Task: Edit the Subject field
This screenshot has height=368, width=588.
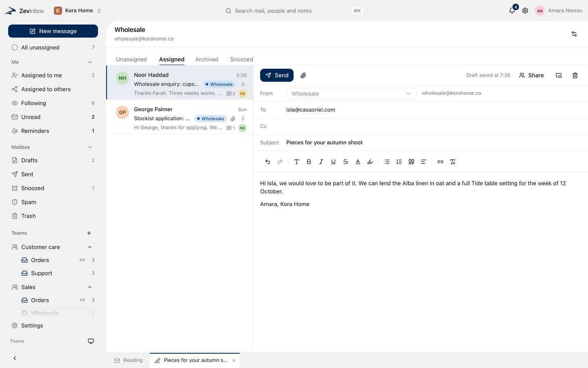Action: coord(421,143)
